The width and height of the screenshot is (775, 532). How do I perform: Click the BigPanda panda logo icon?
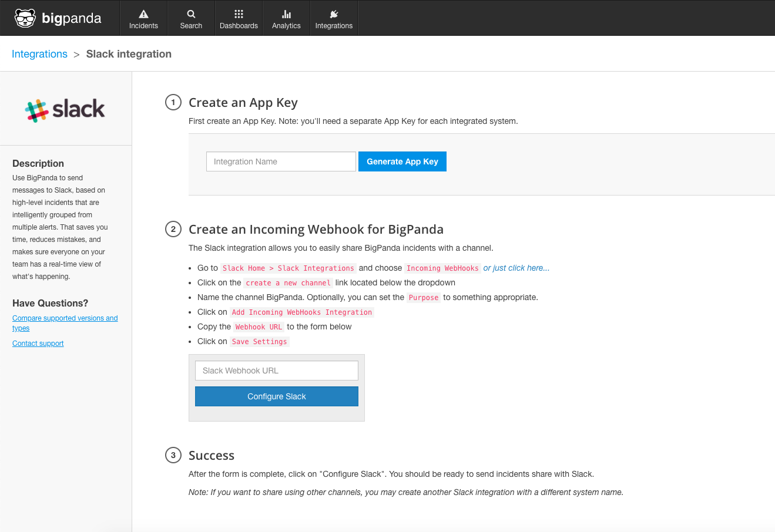click(25, 18)
